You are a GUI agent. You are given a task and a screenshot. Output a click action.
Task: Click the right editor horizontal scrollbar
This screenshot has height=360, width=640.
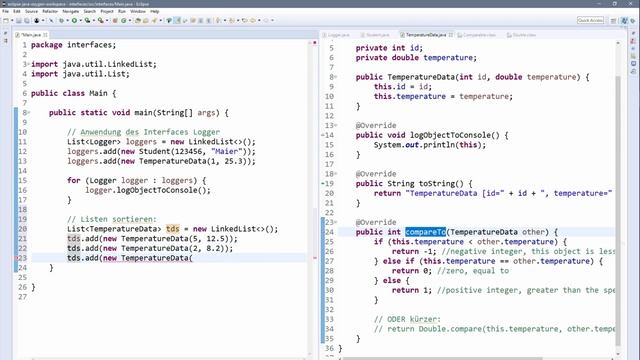coord(443,358)
